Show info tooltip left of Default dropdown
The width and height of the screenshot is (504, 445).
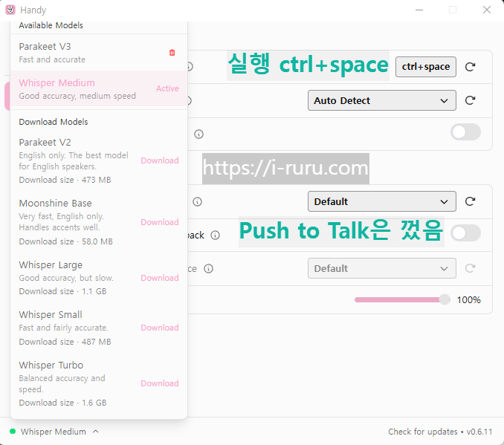click(x=197, y=202)
